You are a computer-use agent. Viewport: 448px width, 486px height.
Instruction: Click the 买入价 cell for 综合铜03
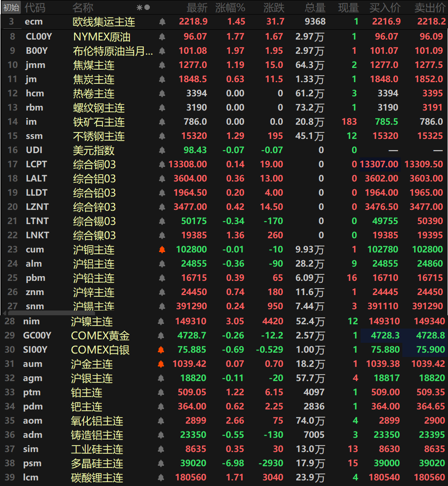click(x=380, y=164)
